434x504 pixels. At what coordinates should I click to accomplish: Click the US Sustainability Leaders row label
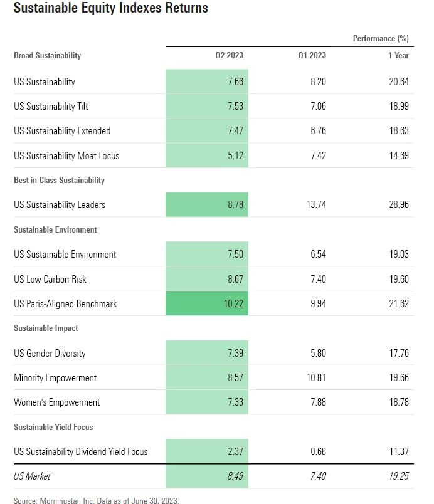(60, 205)
